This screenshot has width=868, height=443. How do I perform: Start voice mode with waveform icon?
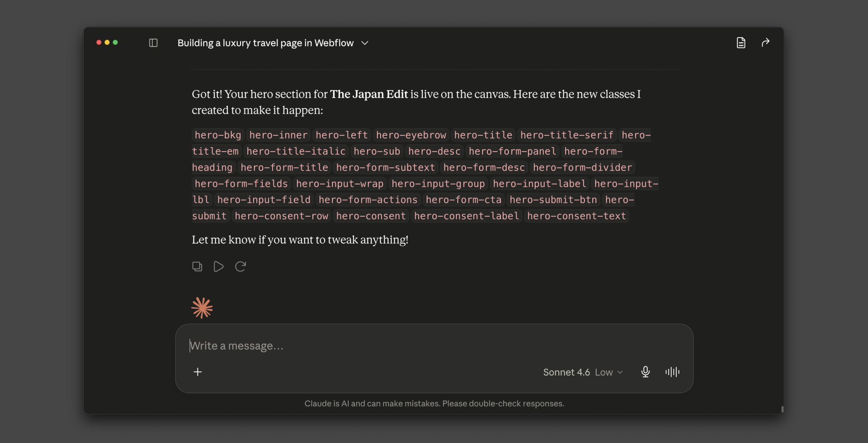pos(672,372)
